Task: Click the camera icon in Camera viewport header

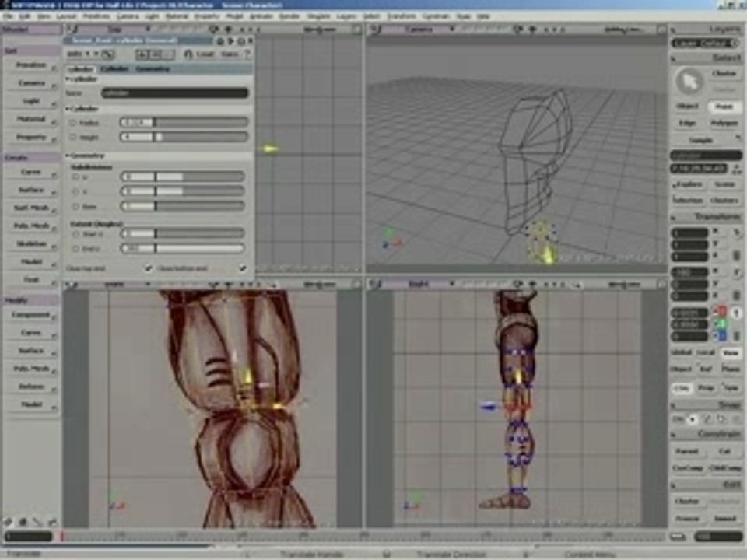Action: point(517,30)
